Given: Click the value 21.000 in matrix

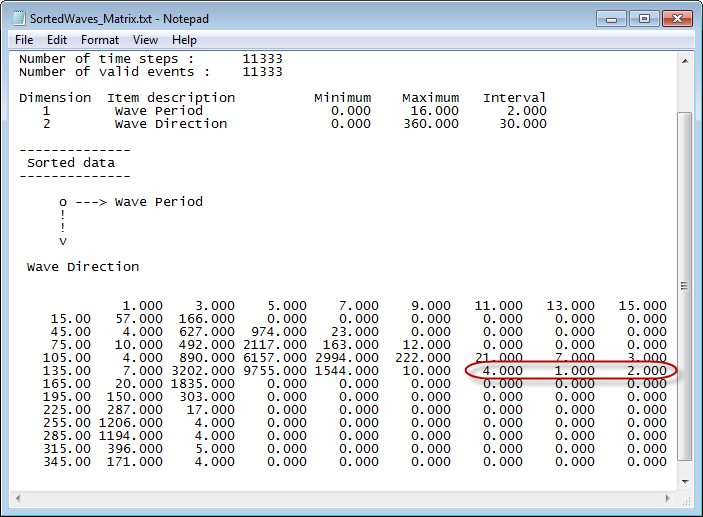Looking at the screenshot, I should pyautogui.click(x=499, y=358).
